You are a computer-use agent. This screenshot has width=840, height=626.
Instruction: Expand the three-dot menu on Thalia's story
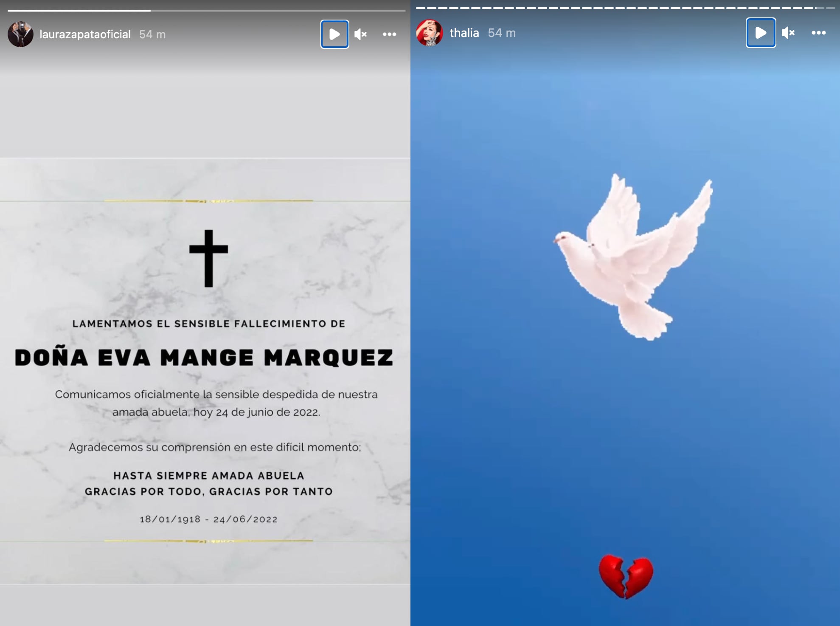pos(818,32)
